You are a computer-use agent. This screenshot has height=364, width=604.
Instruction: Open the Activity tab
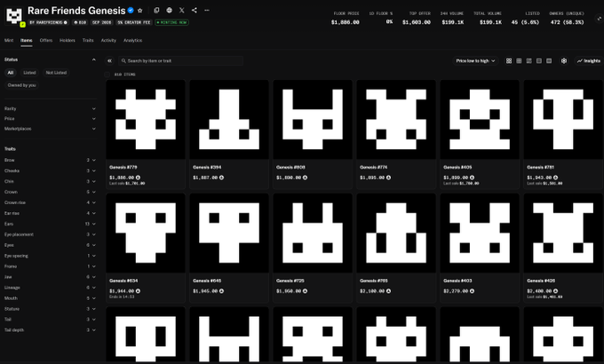click(108, 40)
